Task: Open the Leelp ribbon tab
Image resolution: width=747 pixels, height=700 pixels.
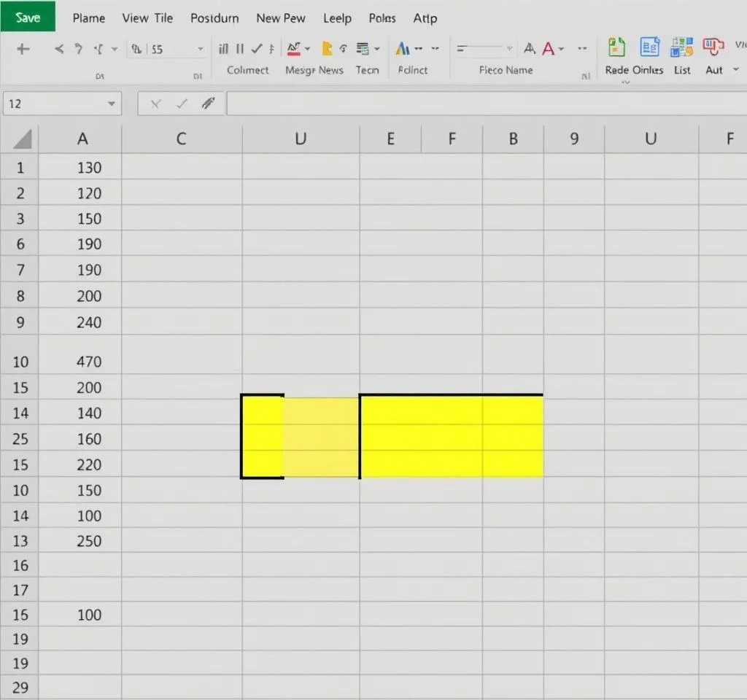Action: [337, 18]
